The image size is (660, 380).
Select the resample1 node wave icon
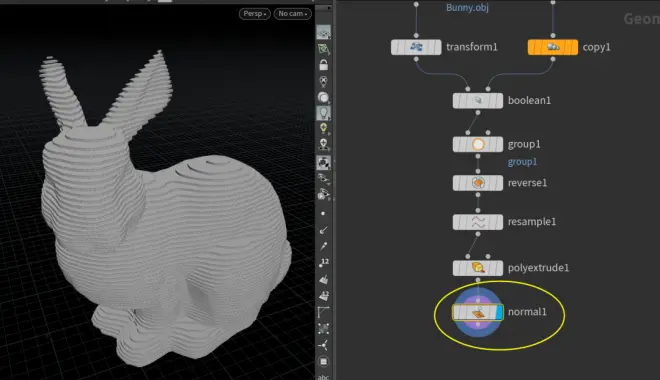pyautogui.click(x=478, y=222)
